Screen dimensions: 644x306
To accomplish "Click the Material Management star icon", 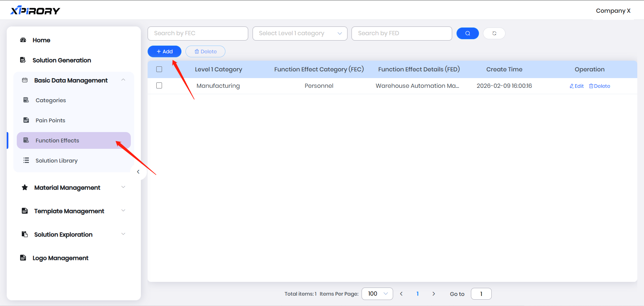I will coord(25,187).
